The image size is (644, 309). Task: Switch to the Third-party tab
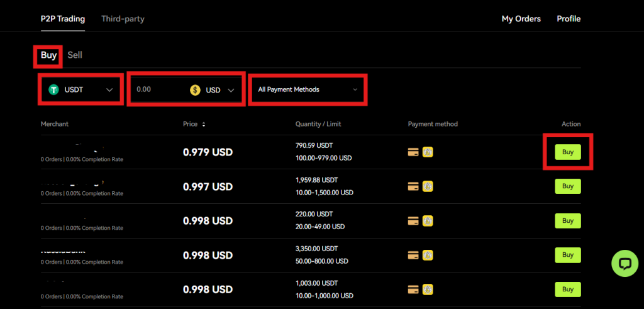point(123,19)
